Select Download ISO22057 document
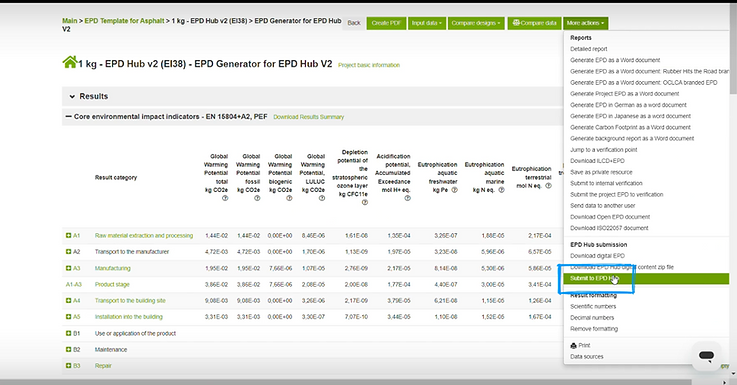737x385 pixels. coord(609,228)
